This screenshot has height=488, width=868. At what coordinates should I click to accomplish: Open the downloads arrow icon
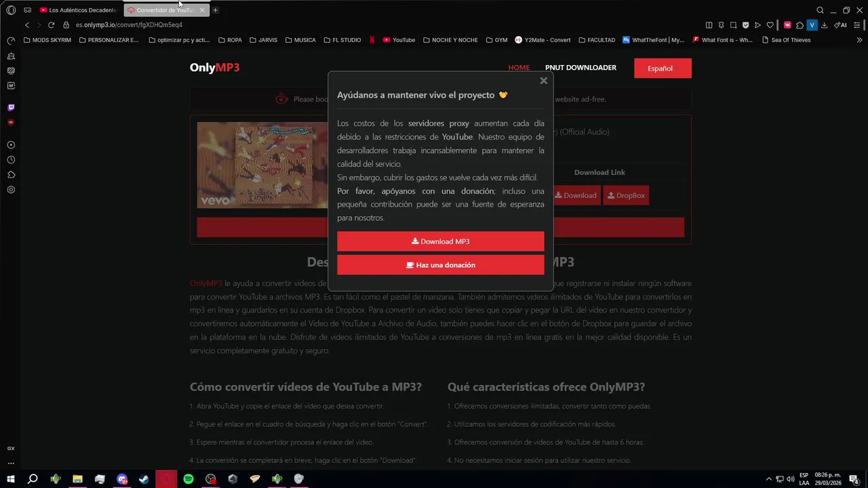pos(824,25)
